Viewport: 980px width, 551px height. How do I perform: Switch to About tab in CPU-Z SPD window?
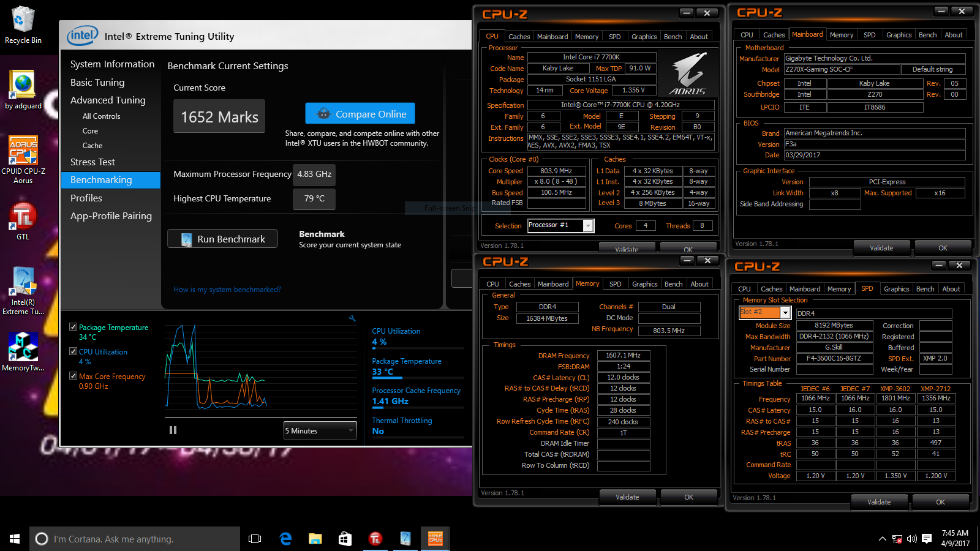tap(951, 289)
